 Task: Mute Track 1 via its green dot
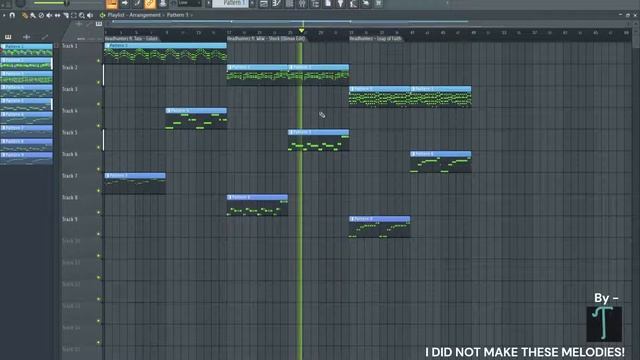point(98,61)
